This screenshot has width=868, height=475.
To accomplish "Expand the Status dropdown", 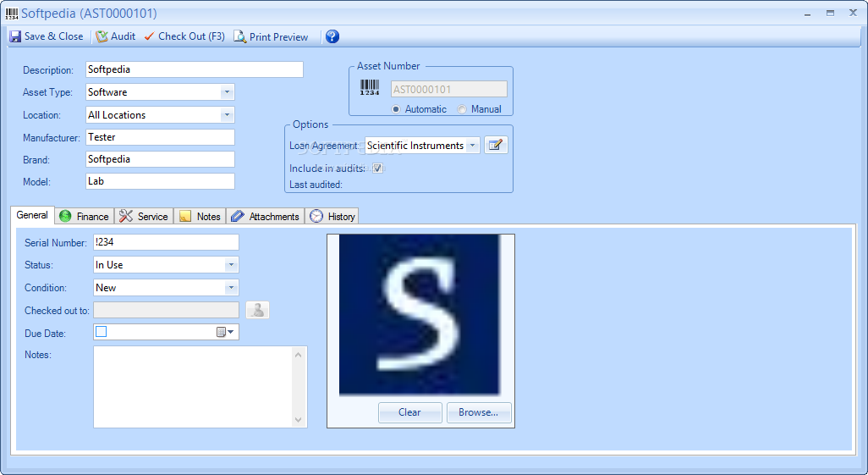I will [231, 265].
